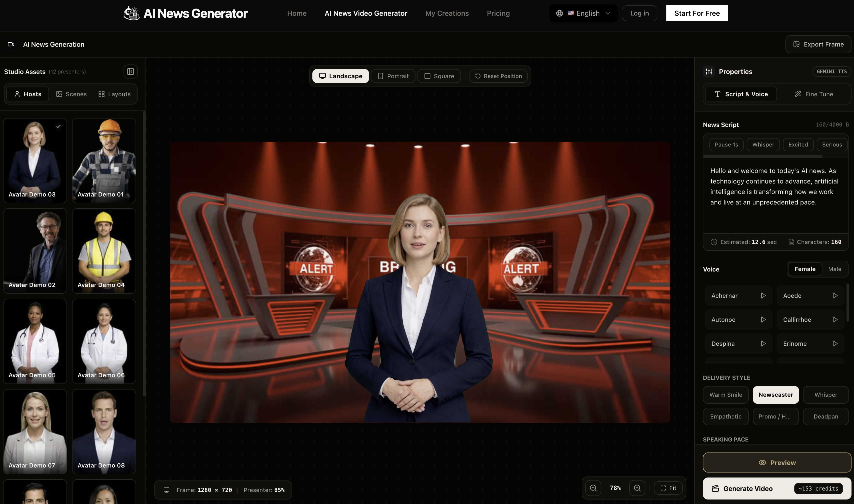Click the Preview button
854x504 pixels.
click(x=777, y=462)
